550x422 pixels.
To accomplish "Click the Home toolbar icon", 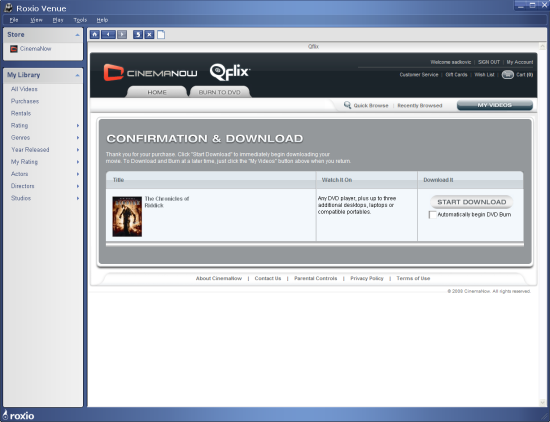I will [x=95, y=34].
